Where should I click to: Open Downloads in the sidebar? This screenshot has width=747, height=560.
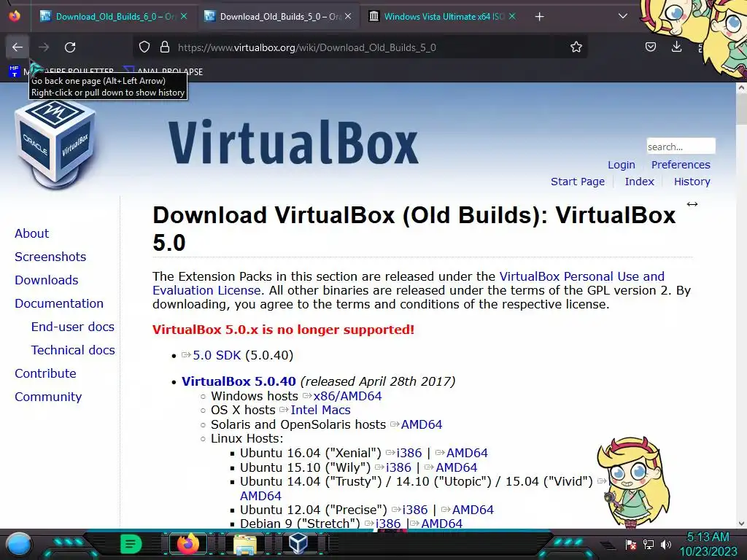46,280
